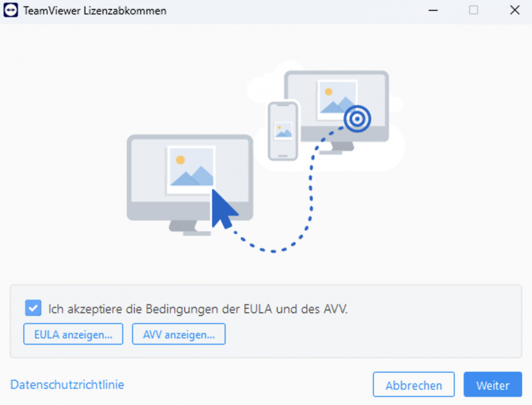Viewport: 532px width, 405px height.
Task: Open the Datenschutzrichtlinie link
Action: [x=67, y=385]
